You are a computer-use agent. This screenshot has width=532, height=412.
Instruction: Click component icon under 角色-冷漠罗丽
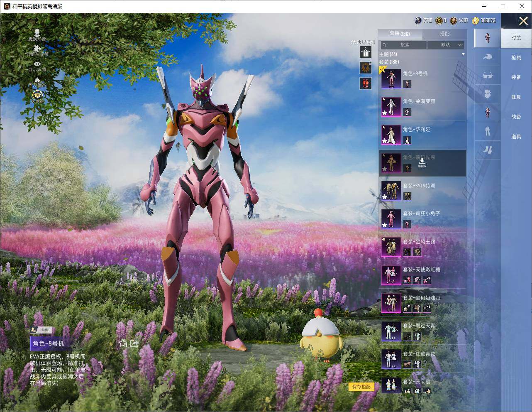pyautogui.click(x=407, y=112)
